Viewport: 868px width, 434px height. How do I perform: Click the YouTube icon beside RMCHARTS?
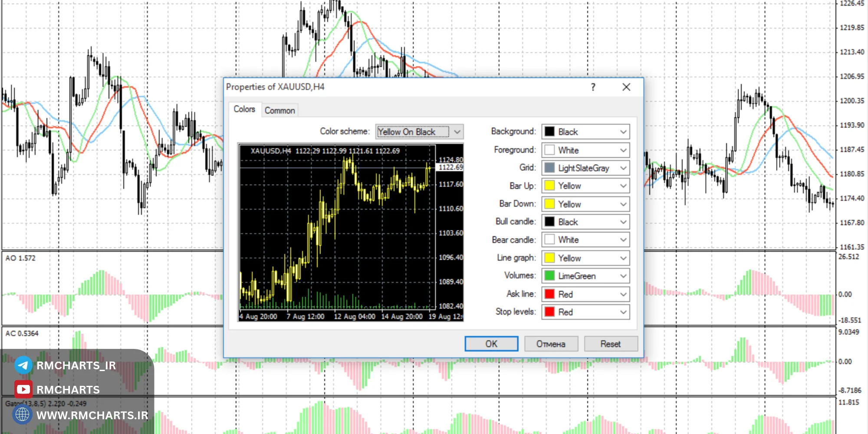[23, 389]
